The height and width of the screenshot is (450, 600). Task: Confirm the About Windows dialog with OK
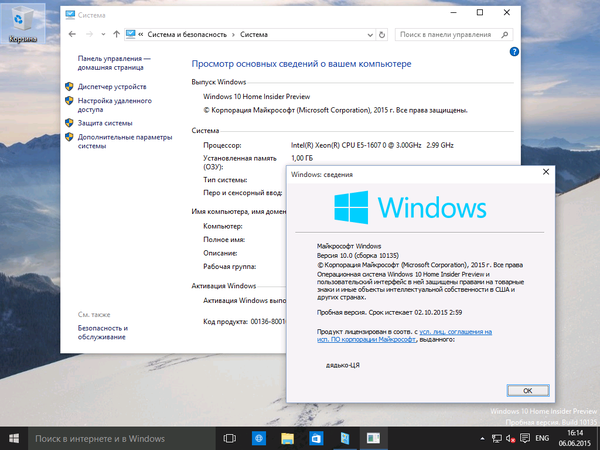point(528,391)
